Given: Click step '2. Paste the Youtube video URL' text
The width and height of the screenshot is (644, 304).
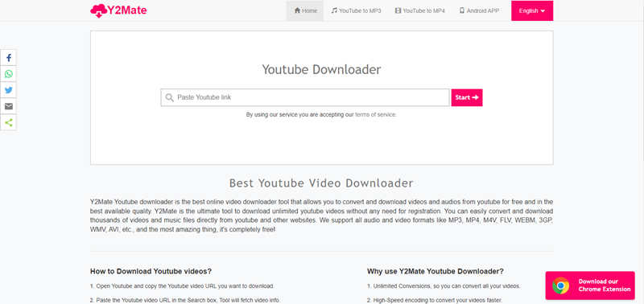Looking at the screenshot, I should point(185,300).
